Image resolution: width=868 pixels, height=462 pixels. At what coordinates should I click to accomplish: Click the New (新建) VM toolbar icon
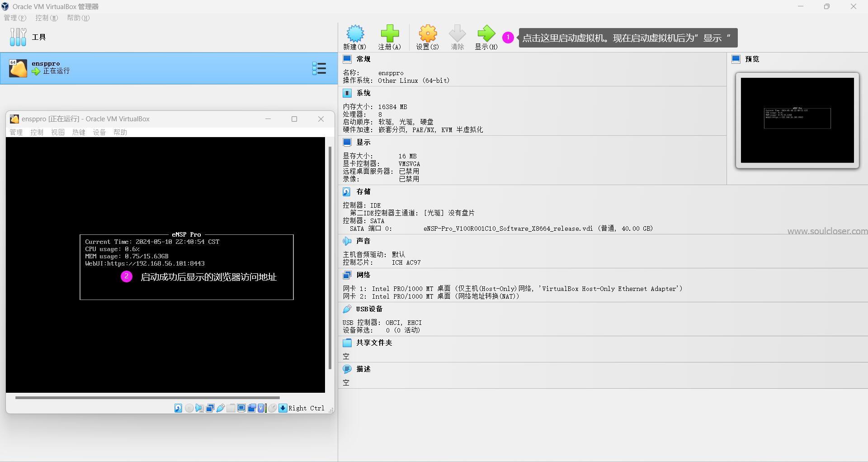[x=355, y=33]
